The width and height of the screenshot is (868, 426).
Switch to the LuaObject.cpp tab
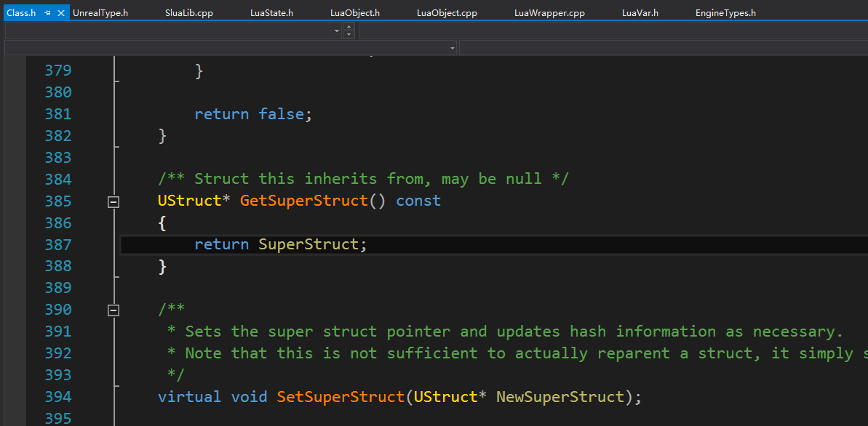(447, 13)
